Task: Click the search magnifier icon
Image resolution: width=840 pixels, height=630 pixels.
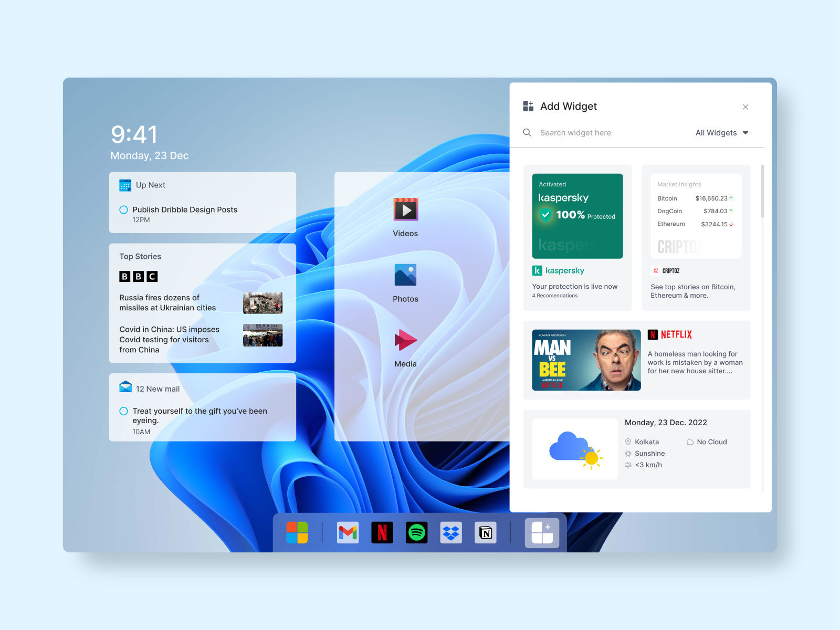Action: point(527,132)
